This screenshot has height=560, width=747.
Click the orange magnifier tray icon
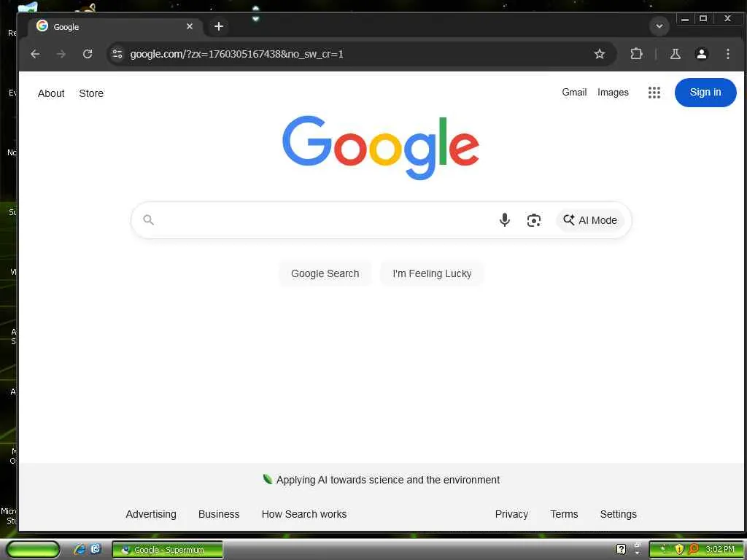[x=693, y=549]
